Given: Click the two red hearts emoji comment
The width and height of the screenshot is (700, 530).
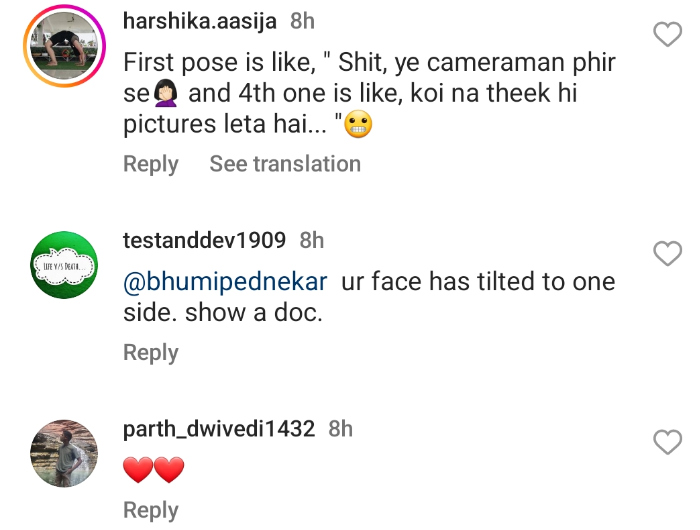Looking at the screenshot, I should (x=153, y=469).
